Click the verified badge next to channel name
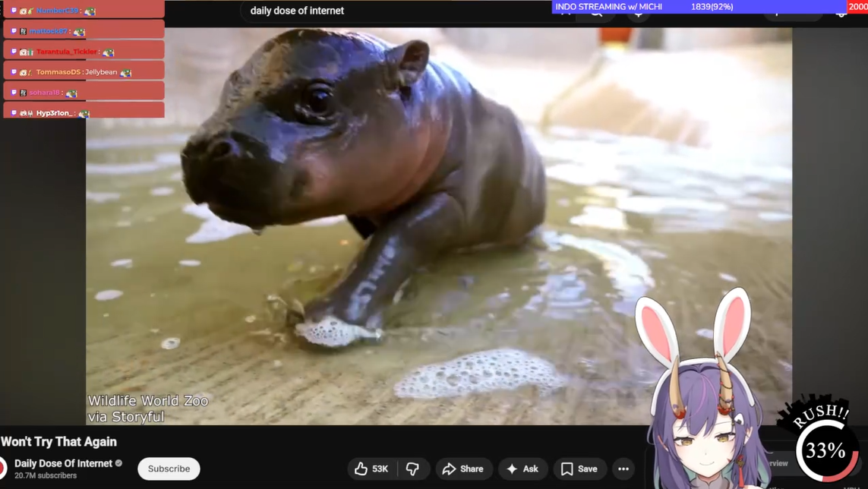 coord(118,463)
